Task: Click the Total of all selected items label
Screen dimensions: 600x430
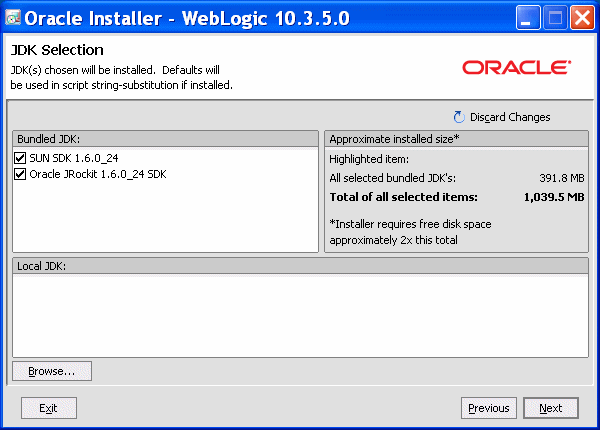Action: (x=404, y=197)
